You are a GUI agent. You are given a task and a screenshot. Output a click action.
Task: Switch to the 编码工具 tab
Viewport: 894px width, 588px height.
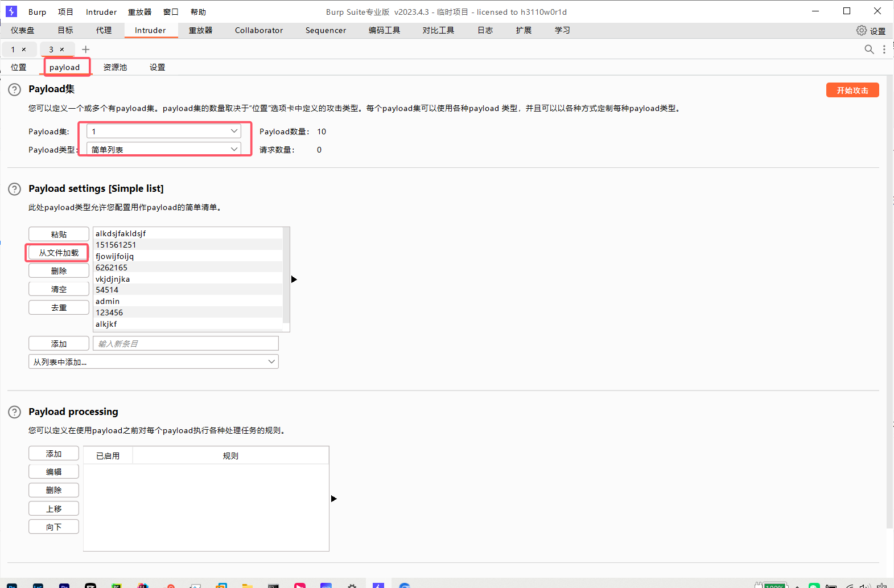tap(385, 31)
